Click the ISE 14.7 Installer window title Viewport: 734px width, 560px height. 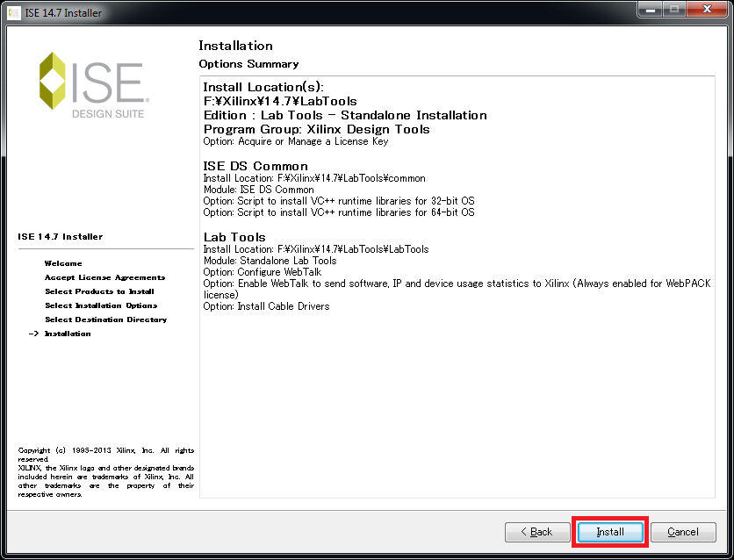[x=63, y=12]
